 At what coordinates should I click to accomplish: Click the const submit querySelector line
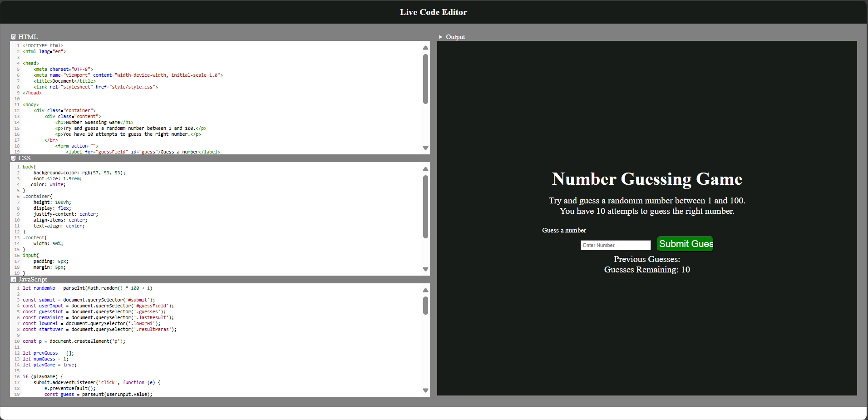click(x=89, y=300)
